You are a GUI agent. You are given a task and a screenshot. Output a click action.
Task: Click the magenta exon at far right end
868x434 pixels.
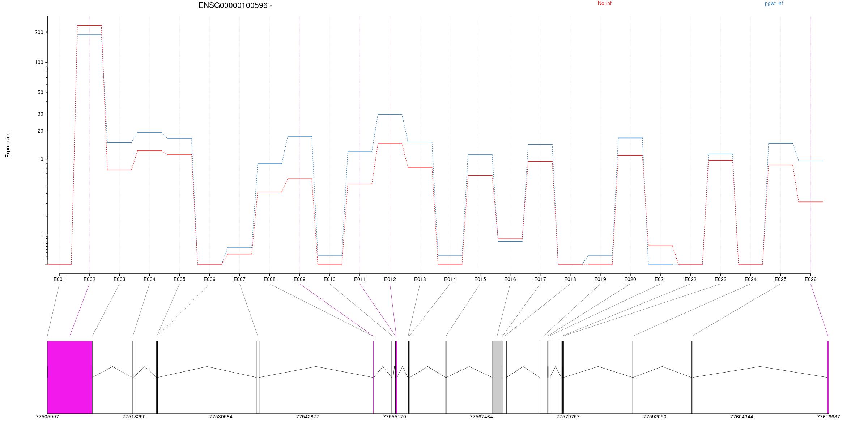pos(828,377)
